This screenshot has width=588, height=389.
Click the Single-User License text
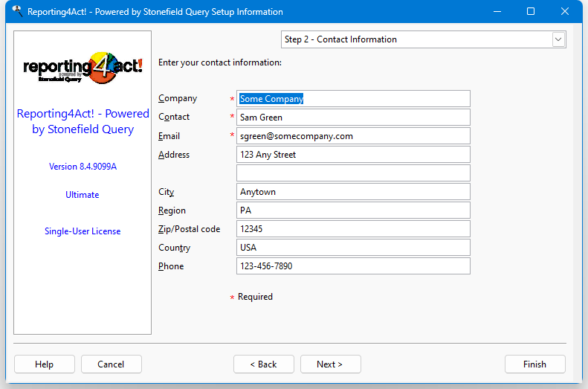coord(83,231)
